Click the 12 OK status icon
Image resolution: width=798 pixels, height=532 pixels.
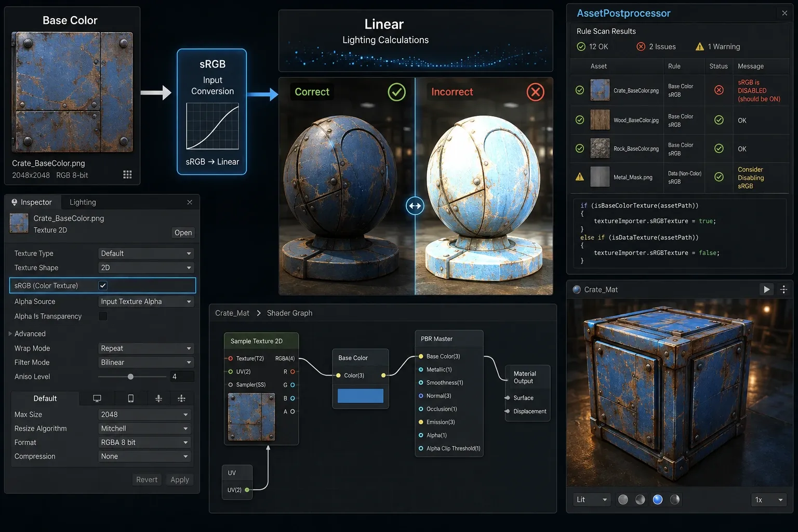(581, 47)
